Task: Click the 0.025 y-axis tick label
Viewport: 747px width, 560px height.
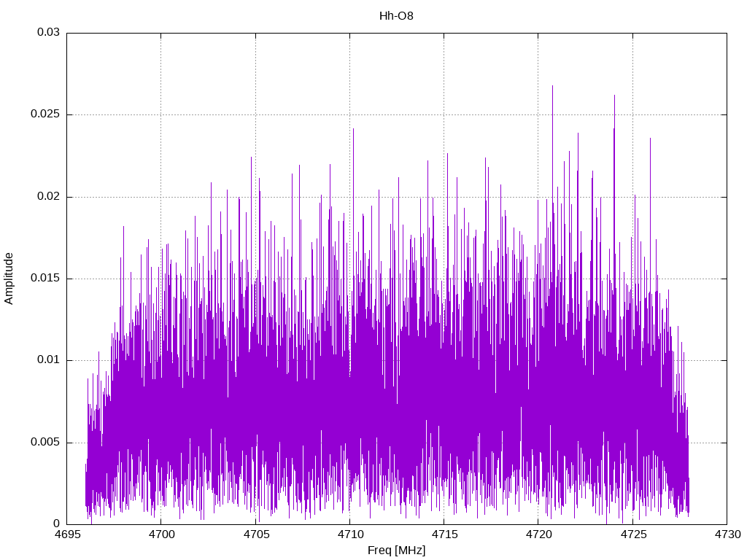Action: coord(45,114)
